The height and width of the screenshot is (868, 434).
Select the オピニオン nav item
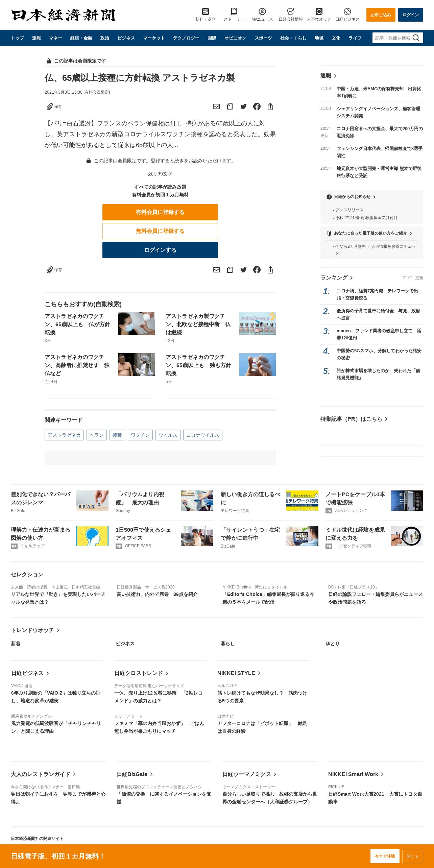click(236, 38)
